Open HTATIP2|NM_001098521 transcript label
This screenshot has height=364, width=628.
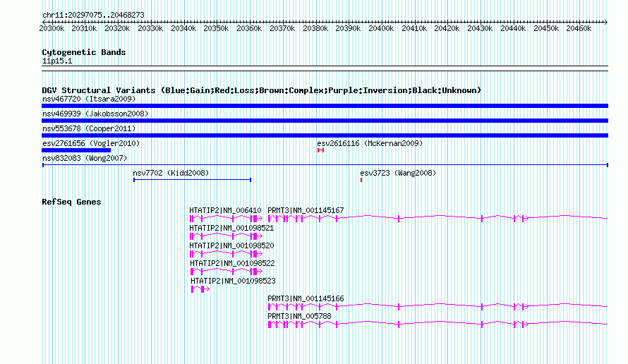click(x=231, y=228)
